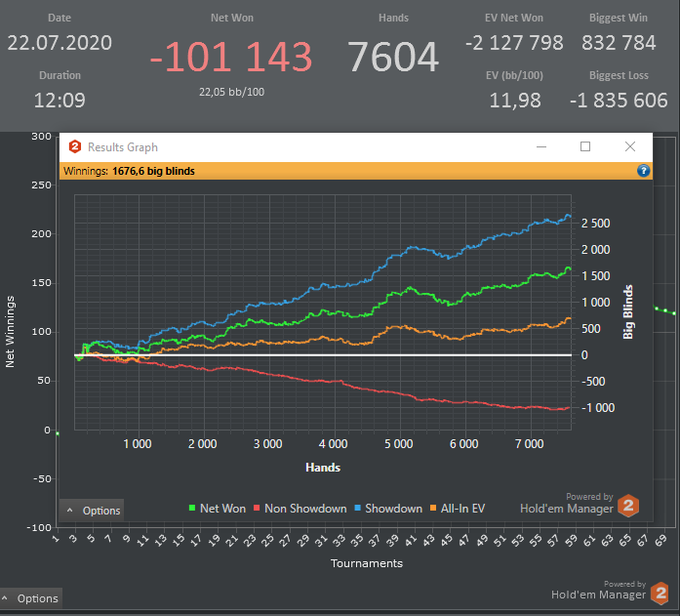680x616 pixels.
Task: Click the 22,05 bb/100 text under Net Won
Action: tap(231, 92)
